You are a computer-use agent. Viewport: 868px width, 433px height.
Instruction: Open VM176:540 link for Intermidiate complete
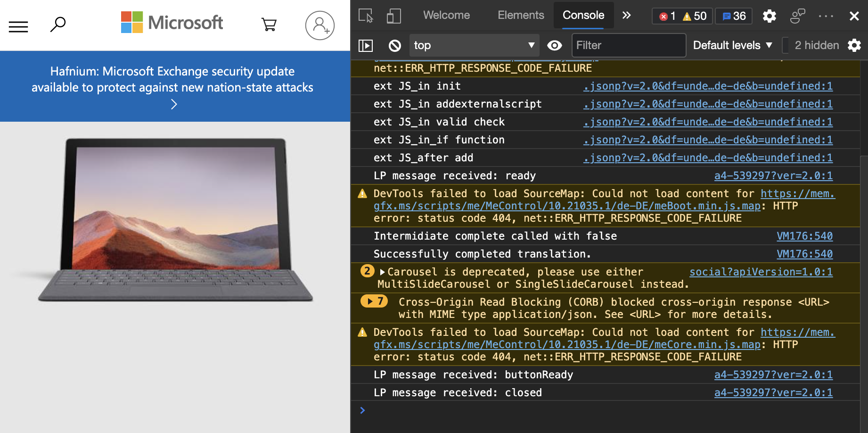[x=804, y=236]
